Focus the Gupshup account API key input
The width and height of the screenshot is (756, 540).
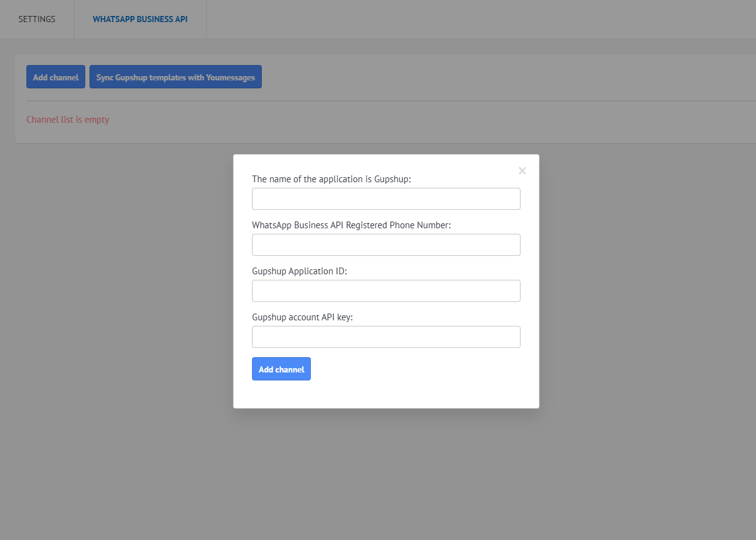[x=386, y=337]
